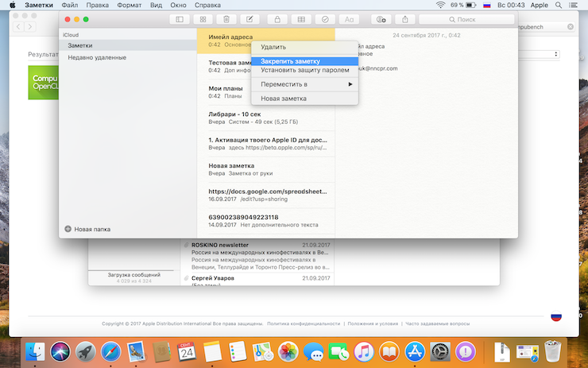This screenshot has height=368, width=588.
Task: Insert a table using toolbar icon
Action: click(301, 19)
